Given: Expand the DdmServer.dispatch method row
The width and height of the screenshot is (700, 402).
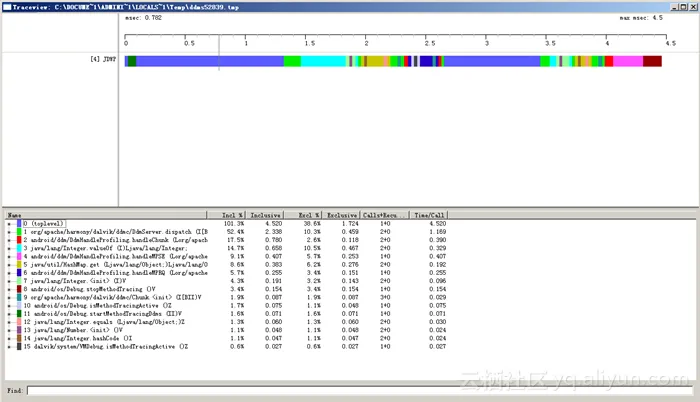Looking at the screenshot, I should pyautogui.click(x=8, y=233).
